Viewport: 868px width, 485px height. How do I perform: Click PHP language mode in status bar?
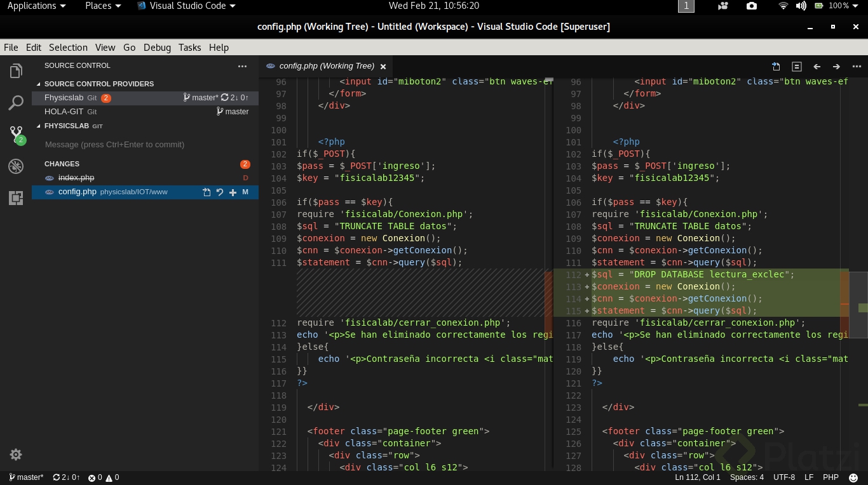[831, 477]
